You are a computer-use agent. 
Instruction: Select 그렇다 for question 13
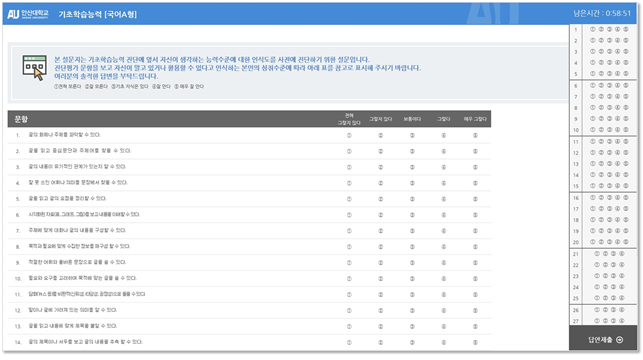tap(444, 327)
